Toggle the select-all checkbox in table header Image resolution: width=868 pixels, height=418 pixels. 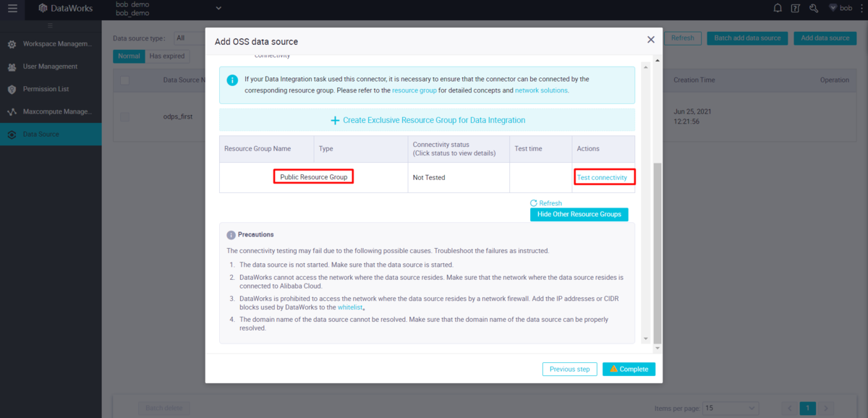pos(124,80)
